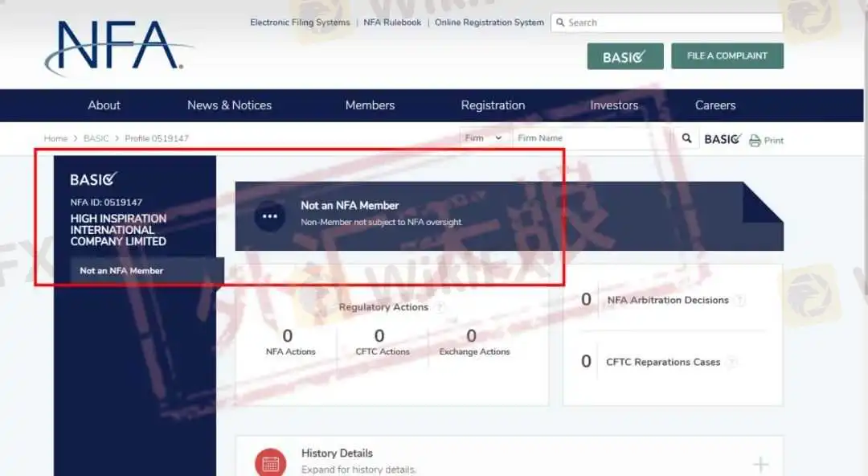Click the History Details heading
The height and width of the screenshot is (476, 868).
click(337, 453)
